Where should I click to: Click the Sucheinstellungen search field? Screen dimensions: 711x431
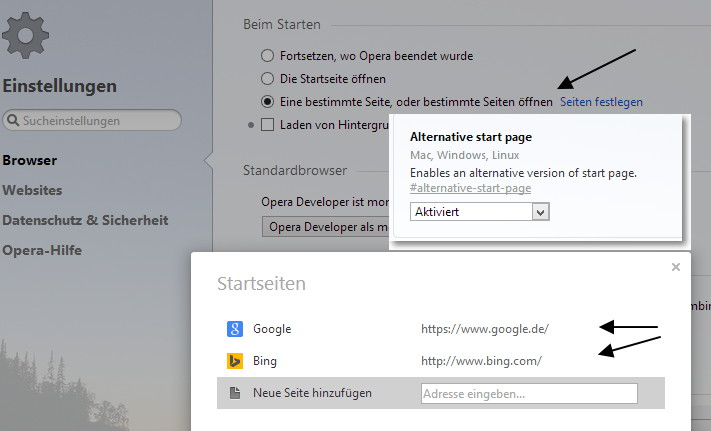pyautogui.click(x=92, y=121)
